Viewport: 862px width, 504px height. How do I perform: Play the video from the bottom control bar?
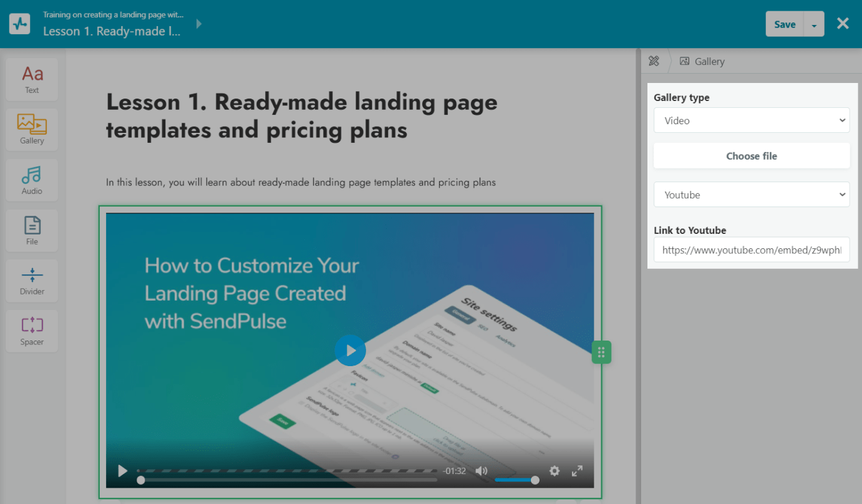(x=123, y=471)
